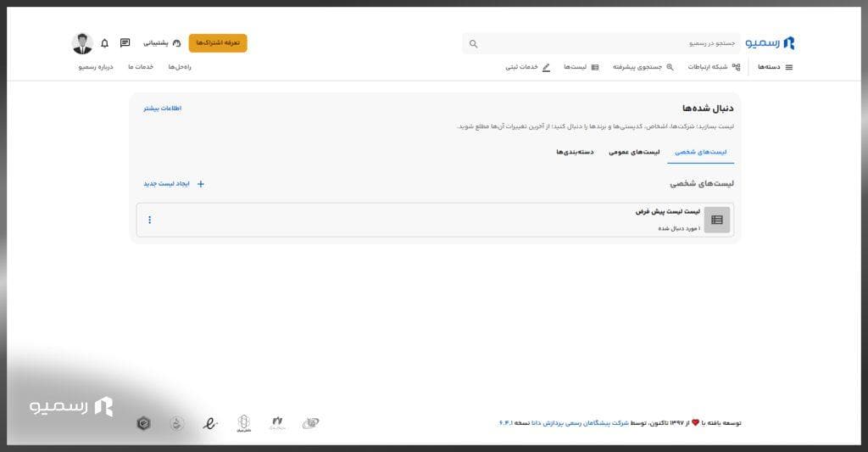
Task: Click the list icon next to لیست‌ها
Action: (x=595, y=67)
